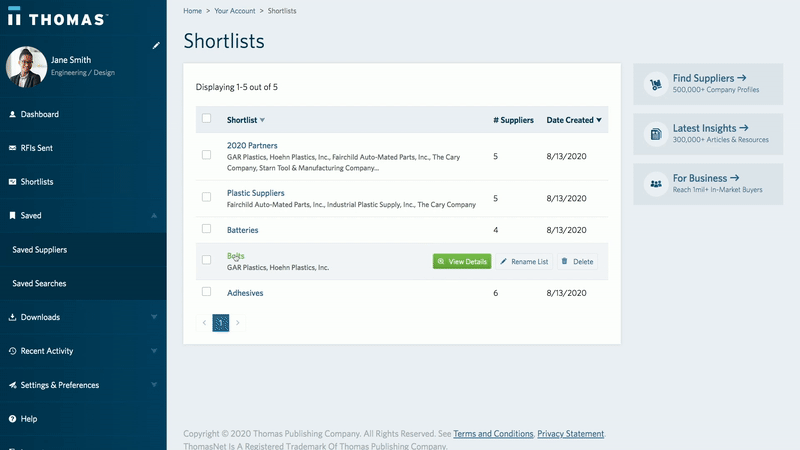The image size is (800, 450).
Task: Tick the Batteries row checkbox
Action: pos(207,229)
